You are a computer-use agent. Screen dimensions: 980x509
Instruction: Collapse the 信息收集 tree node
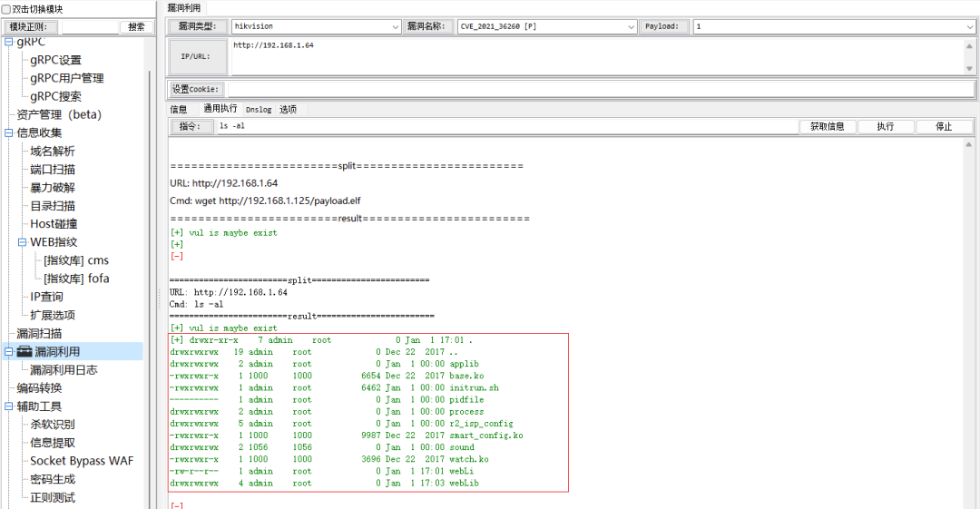click(x=9, y=132)
